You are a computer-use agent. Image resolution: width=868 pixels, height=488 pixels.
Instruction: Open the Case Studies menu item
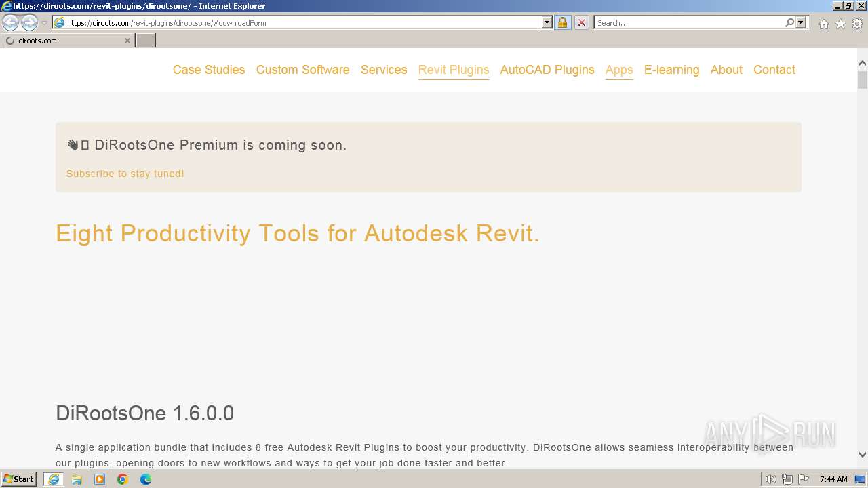click(209, 70)
